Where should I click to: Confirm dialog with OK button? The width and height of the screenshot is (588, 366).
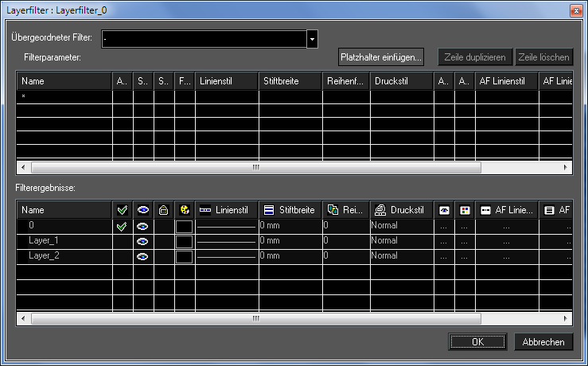tap(477, 341)
